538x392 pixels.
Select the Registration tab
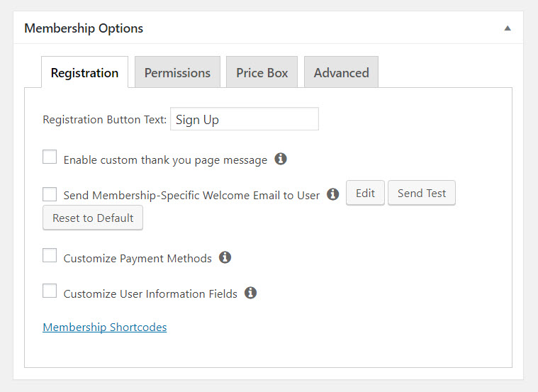85,72
